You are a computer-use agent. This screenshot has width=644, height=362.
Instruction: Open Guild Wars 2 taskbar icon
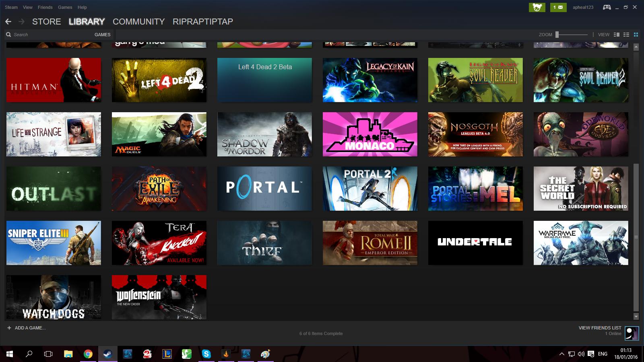[x=147, y=354]
